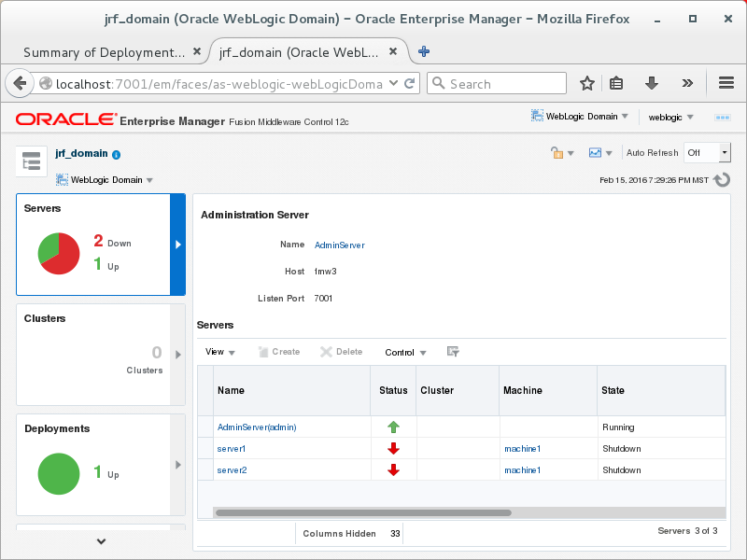747x560 pixels.
Task: Open machine1 link in server1 row
Action: pyautogui.click(x=523, y=449)
